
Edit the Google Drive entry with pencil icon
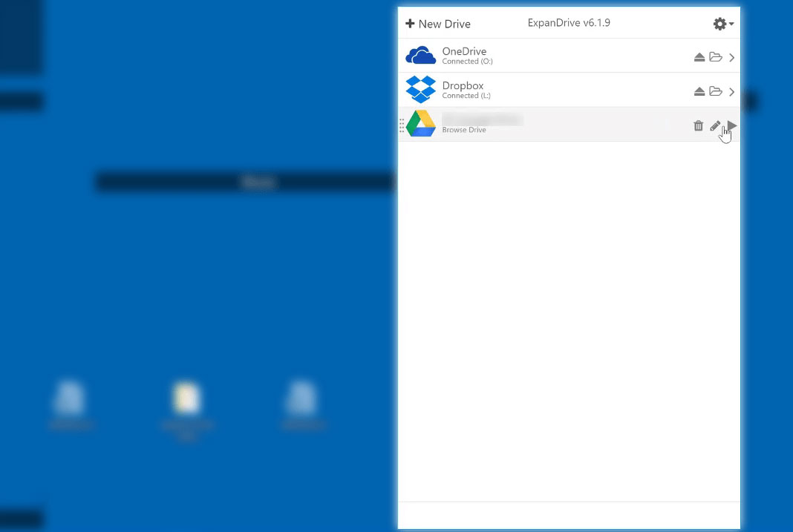pyautogui.click(x=715, y=125)
